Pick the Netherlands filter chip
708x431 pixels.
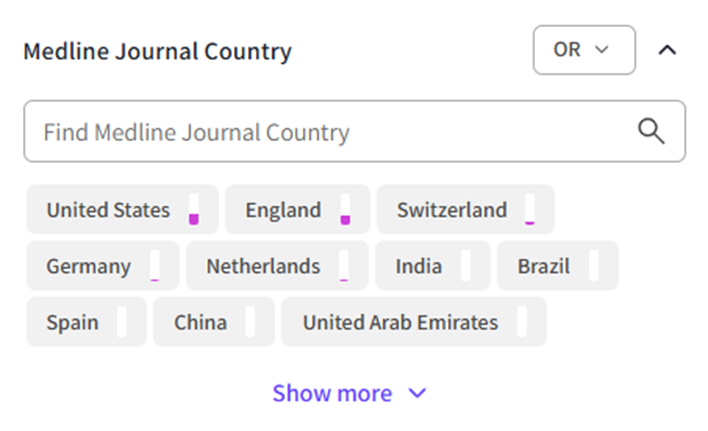tap(263, 266)
